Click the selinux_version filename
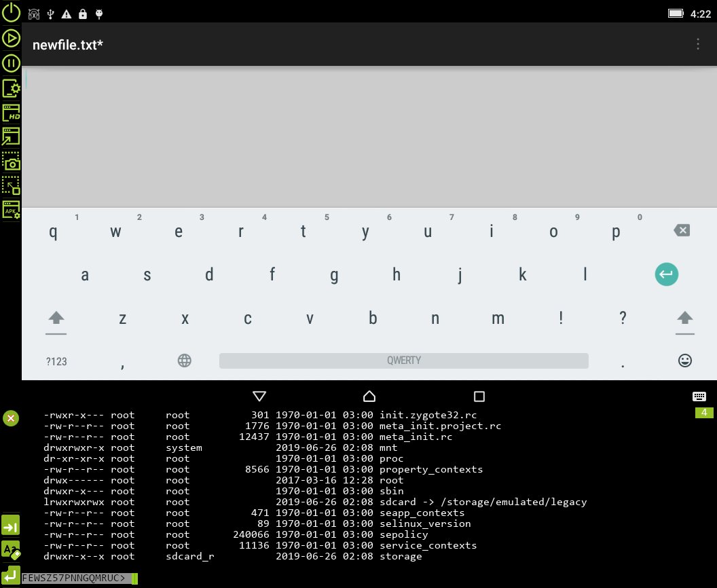This screenshot has width=717, height=588. pyautogui.click(x=425, y=523)
